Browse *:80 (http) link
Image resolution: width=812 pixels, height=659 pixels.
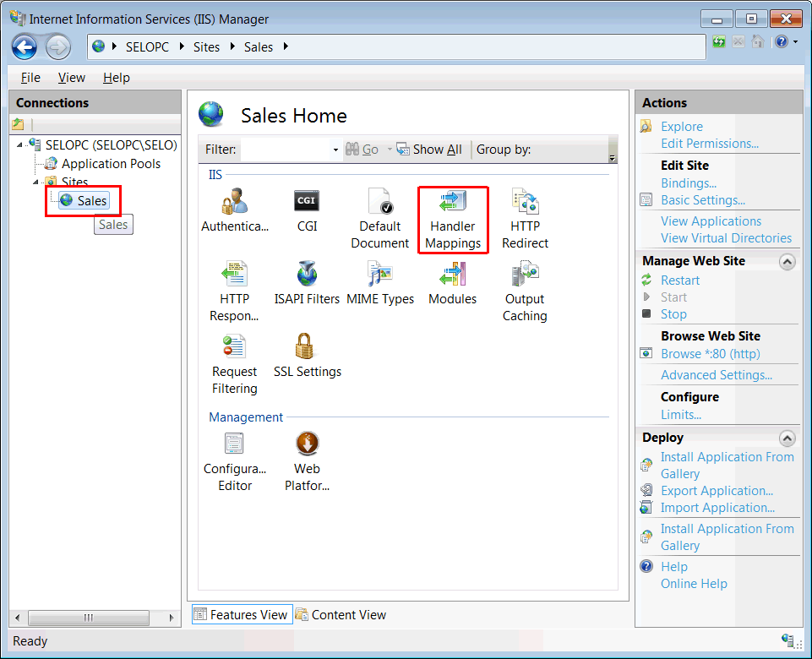710,353
